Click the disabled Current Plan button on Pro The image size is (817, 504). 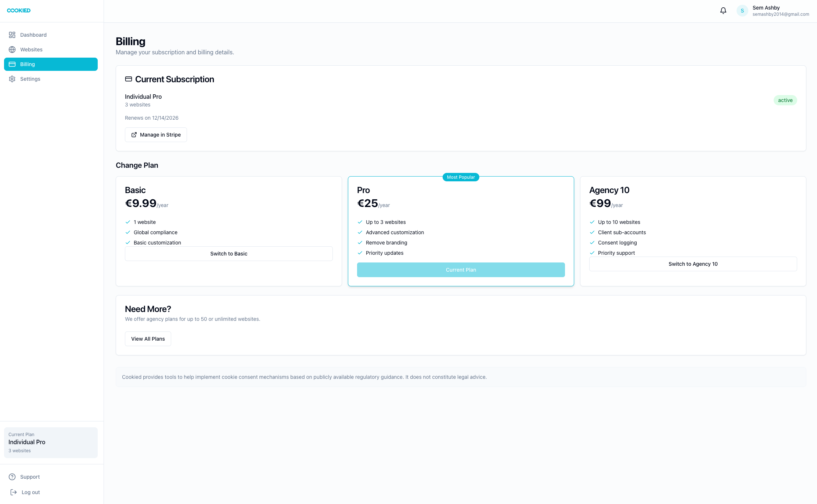pos(461,270)
